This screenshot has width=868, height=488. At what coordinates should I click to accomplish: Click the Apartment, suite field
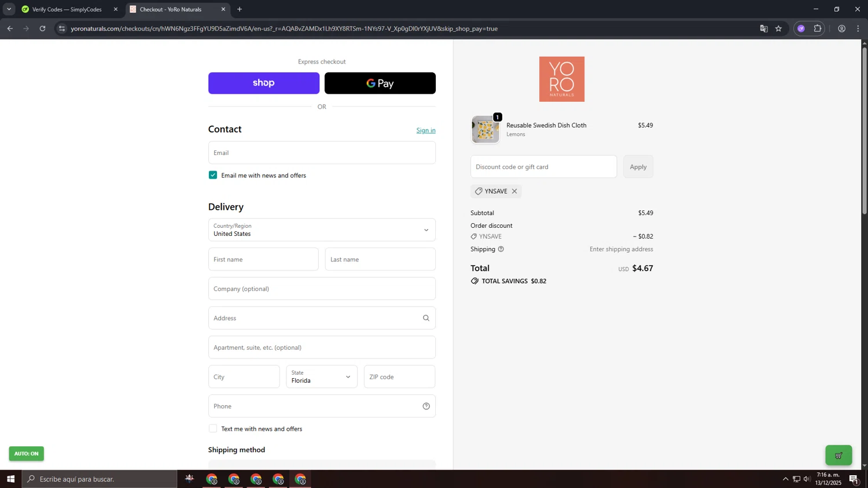point(322,347)
